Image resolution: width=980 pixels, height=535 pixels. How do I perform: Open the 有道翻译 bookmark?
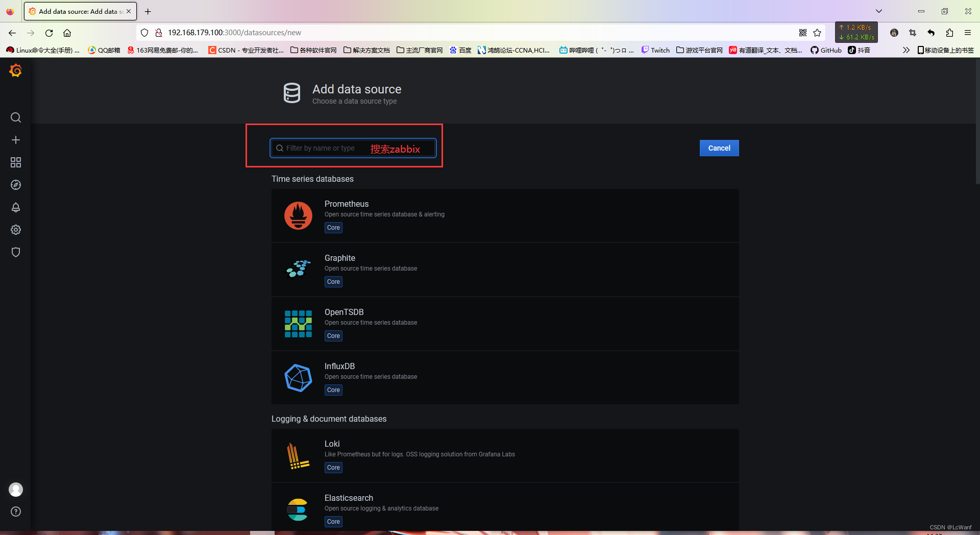766,50
